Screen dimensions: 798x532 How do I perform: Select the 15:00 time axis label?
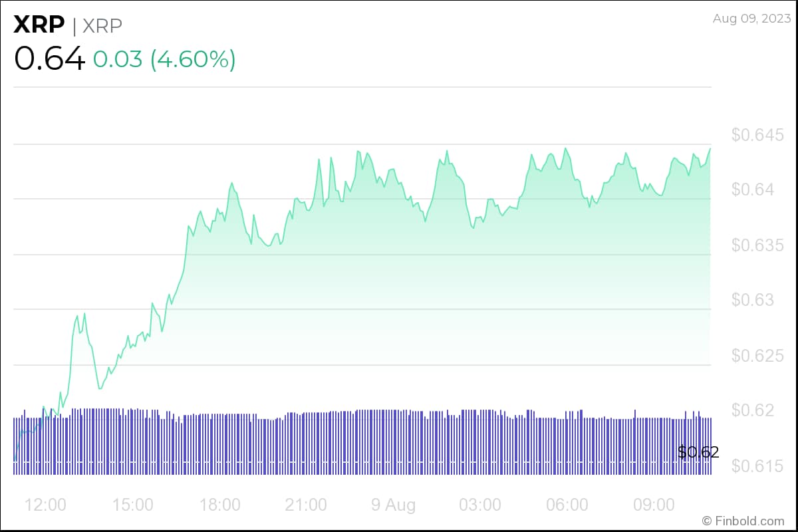pos(133,505)
